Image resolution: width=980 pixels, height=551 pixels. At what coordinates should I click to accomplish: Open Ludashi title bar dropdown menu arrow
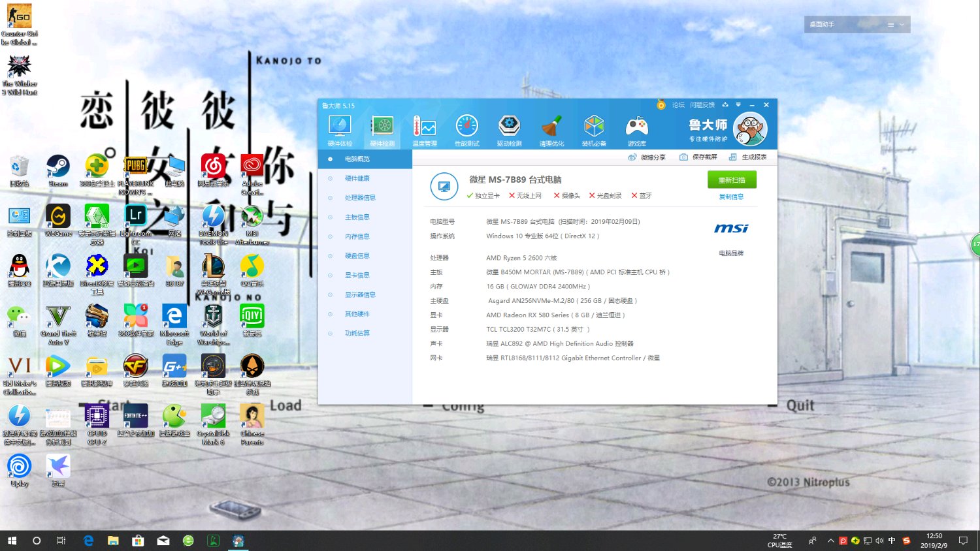pyautogui.click(x=738, y=104)
